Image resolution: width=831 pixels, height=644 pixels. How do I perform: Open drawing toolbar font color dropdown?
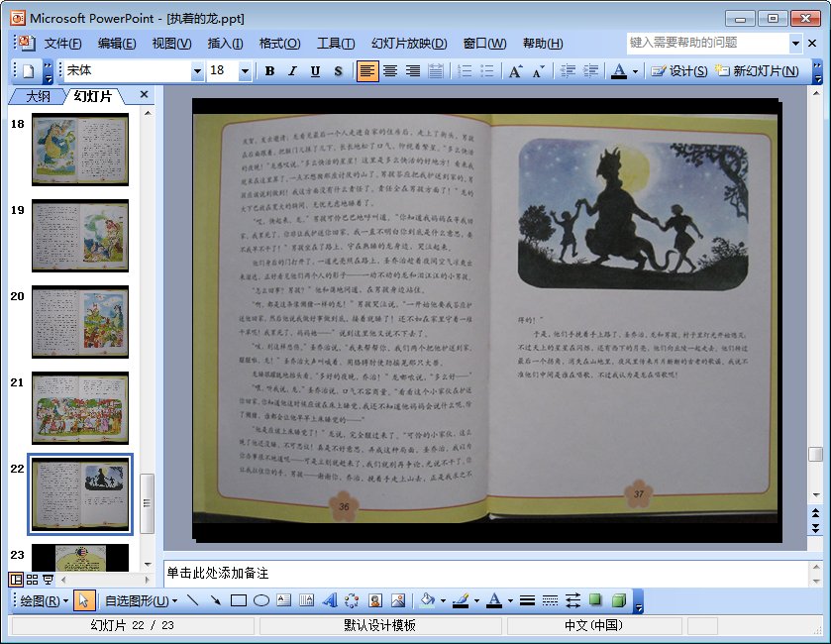tap(510, 600)
